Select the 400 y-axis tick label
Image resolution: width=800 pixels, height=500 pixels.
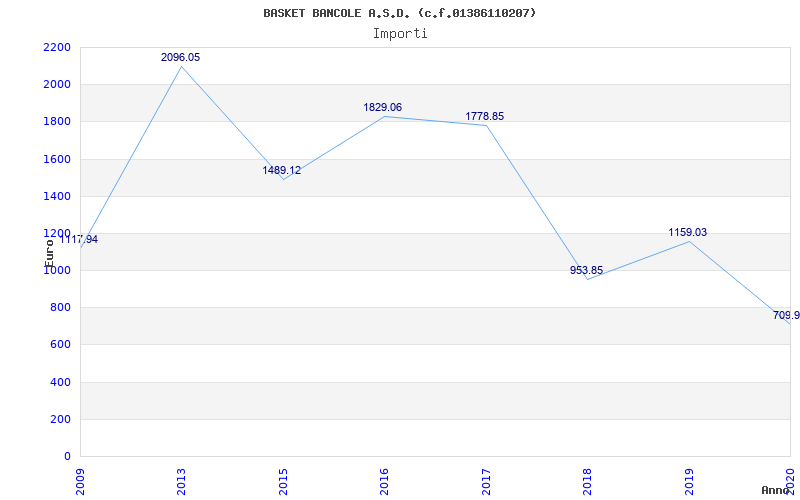click(x=61, y=382)
